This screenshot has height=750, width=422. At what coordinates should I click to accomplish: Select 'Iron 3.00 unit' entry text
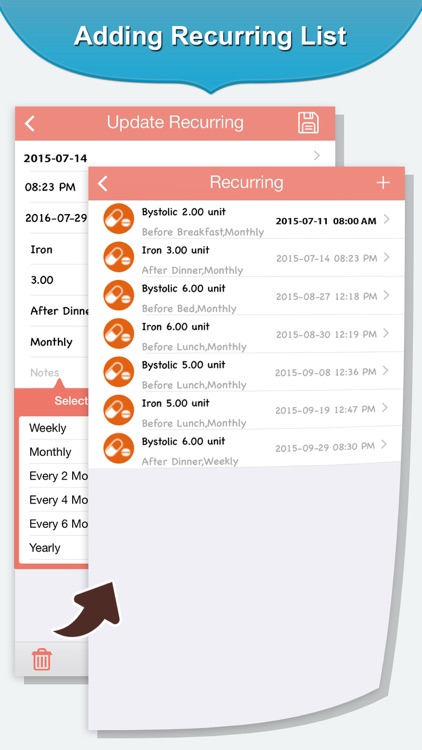pos(176,250)
